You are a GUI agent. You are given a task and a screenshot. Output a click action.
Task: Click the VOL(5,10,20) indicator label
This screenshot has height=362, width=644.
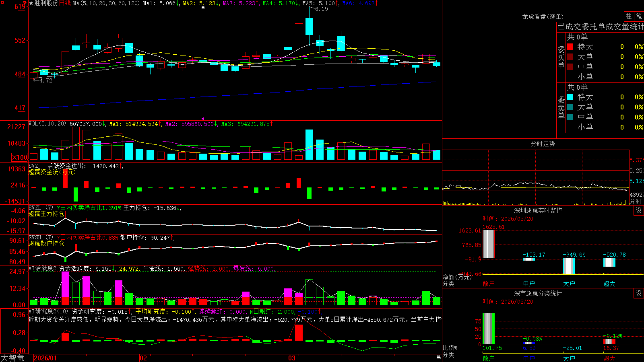[x=47, y=124]
